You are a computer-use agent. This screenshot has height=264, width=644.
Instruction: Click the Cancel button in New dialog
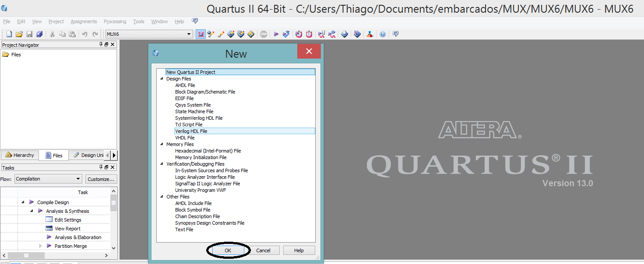coord(263,250)
